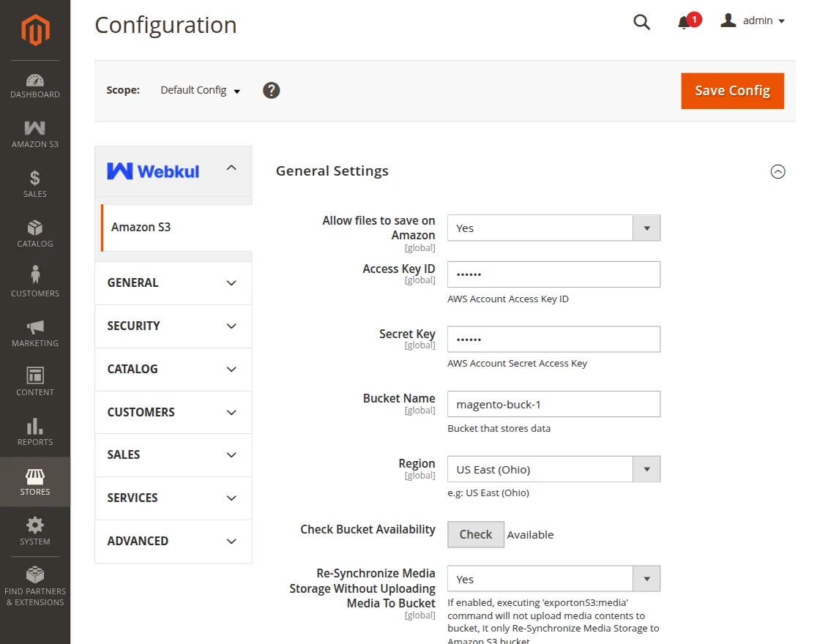Open the Marketing megaphone menu
The width and height of the screenshot is (820, 644).
pos(34,333)
